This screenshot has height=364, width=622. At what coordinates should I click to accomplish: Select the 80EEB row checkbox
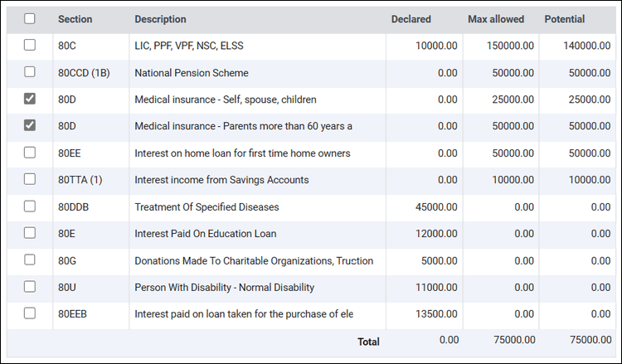[x=30, y=313]
